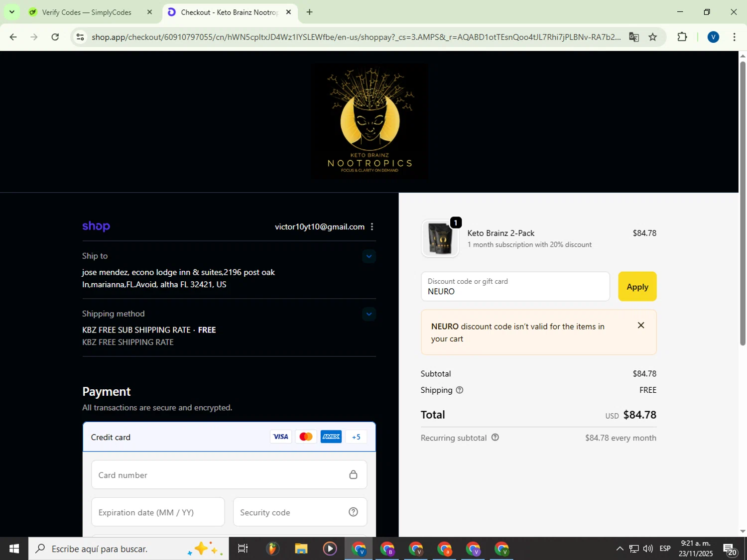
Task: Select the shipping address text
Action: click(x=179, y=278)
